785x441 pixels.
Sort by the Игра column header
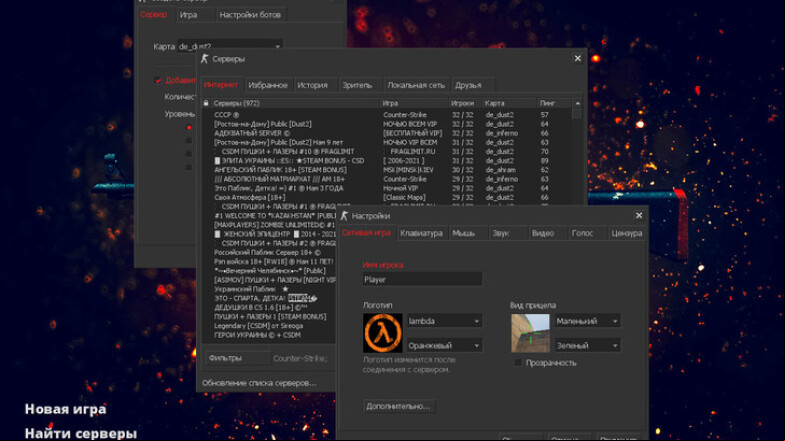tap(415, 103)
